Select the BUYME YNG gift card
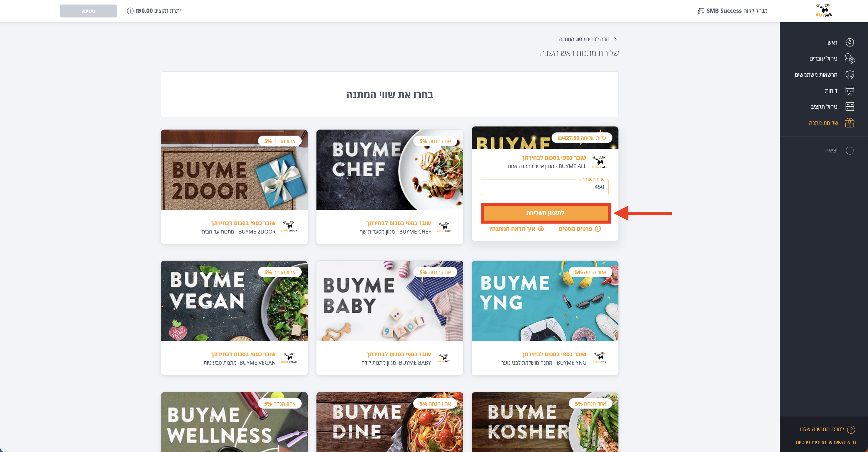The width and height of the screenshot is (868, 452). coord(545,318)
